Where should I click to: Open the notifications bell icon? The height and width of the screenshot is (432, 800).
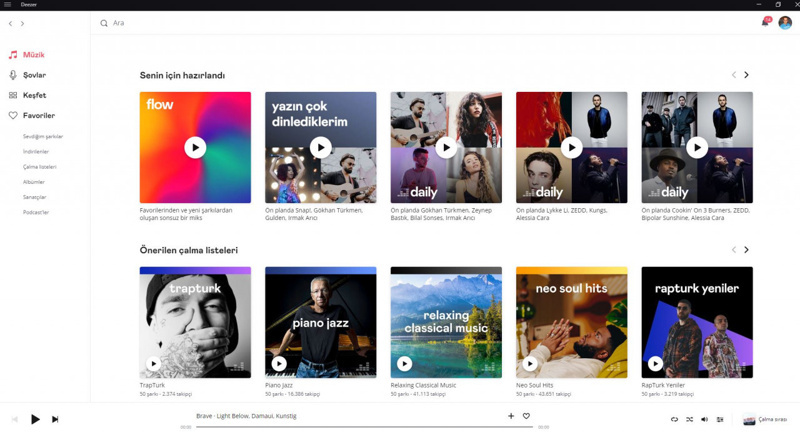[766, 22]
